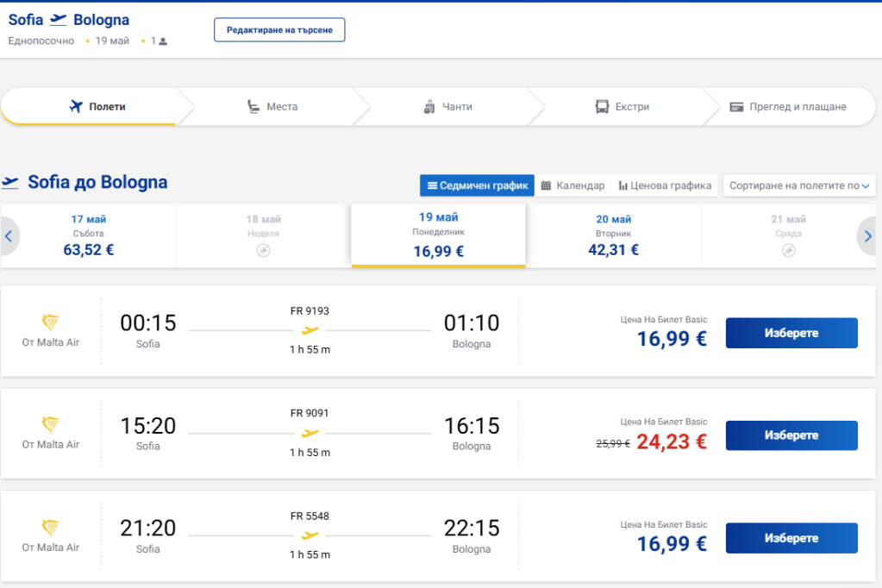The height and width of the screenshot is (588, 882).
Task: Select the 20 май Вторник date tab
Action: 613,235
